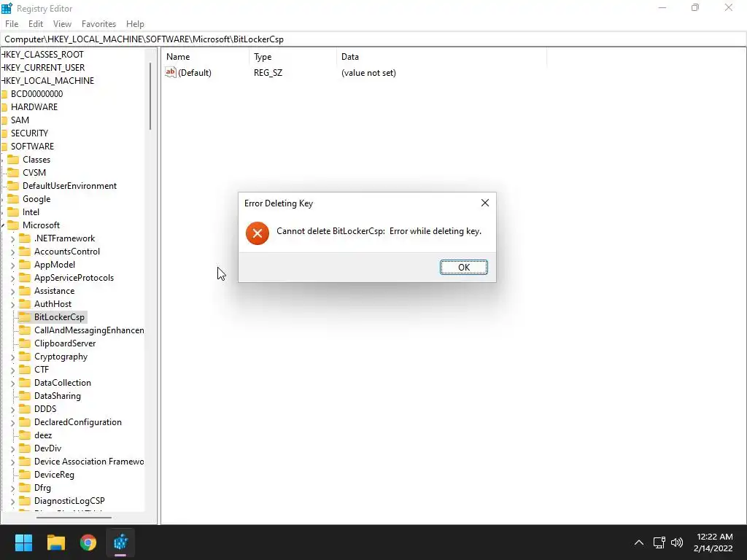
Task: Select HKEY_CURRENT_USER in the tree
Action: pyautogui.click(x=43, y=68)
